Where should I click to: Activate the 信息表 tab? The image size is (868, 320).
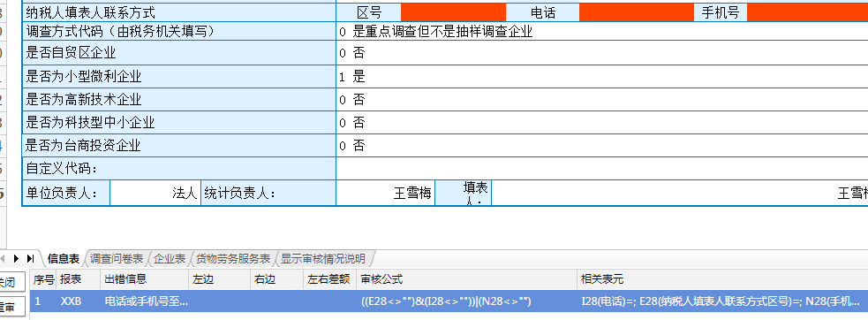[x=64, y=259]
